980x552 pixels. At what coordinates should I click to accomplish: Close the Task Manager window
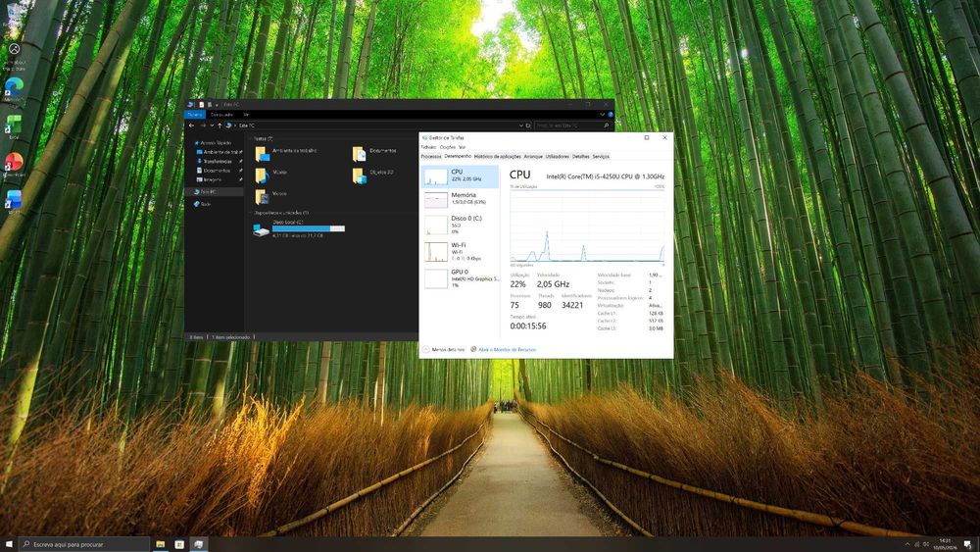pyautogui.click(x=664, y=137)
